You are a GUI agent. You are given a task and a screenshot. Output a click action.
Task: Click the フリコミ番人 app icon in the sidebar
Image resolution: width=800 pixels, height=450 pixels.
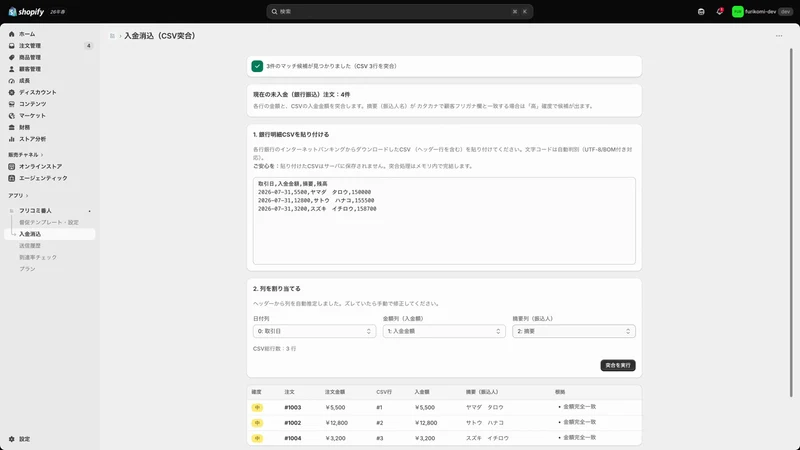(x=12, y=211)
